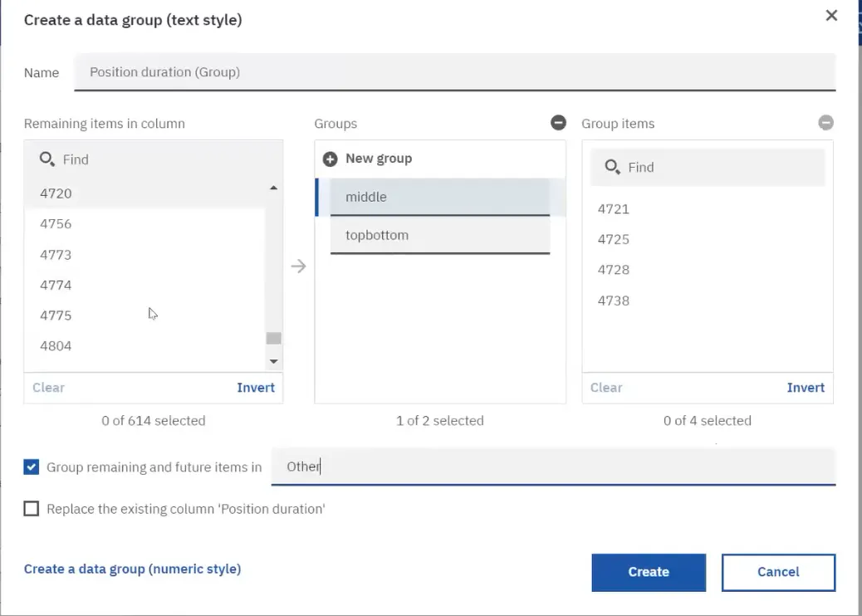
Task: Select item 4774 in remaining items
Action: pyautogui.click(x=56, y=286)
